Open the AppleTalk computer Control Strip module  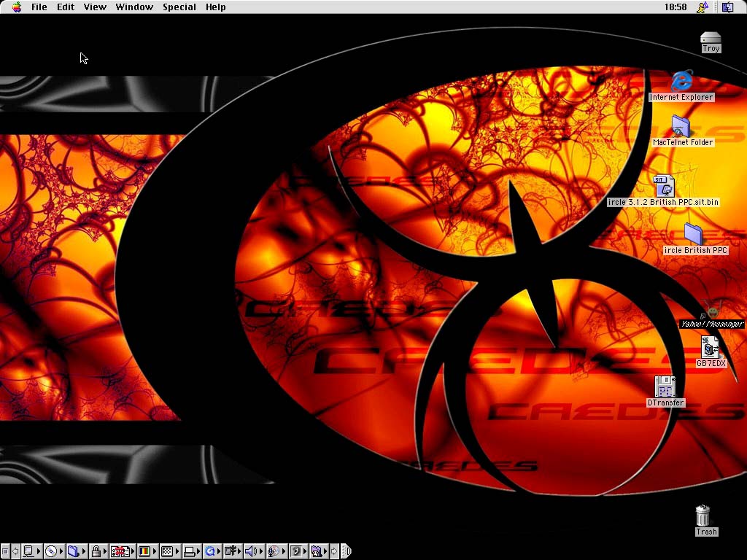[31, 551]
